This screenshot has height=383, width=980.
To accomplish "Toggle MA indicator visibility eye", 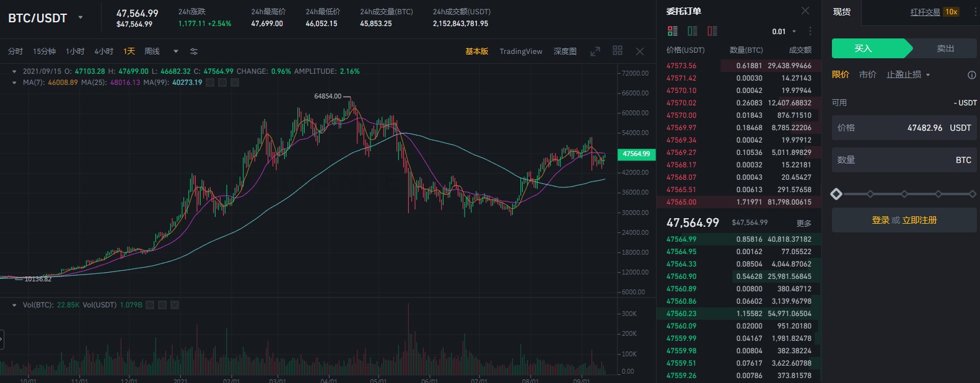I will 210,82.
